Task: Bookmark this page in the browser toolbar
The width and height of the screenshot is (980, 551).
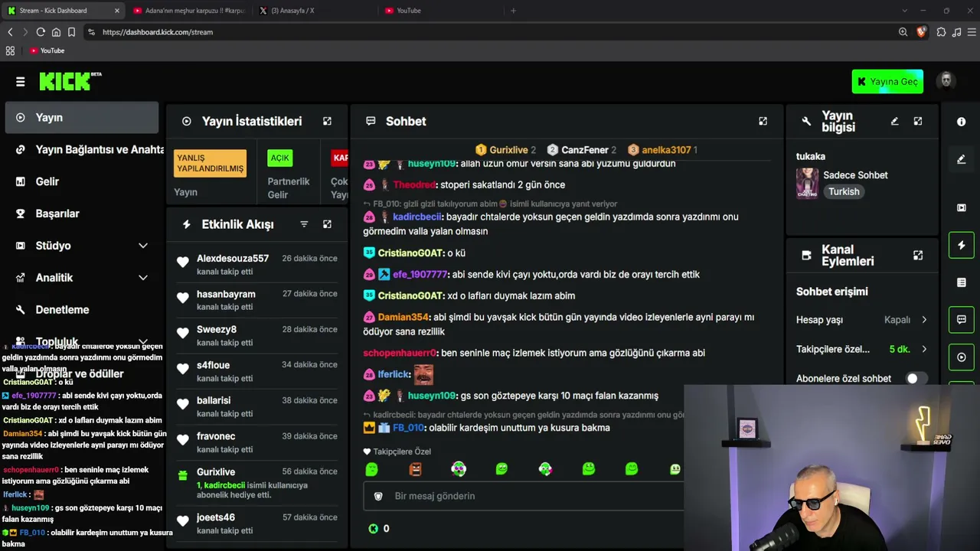Action: [71, 32]
